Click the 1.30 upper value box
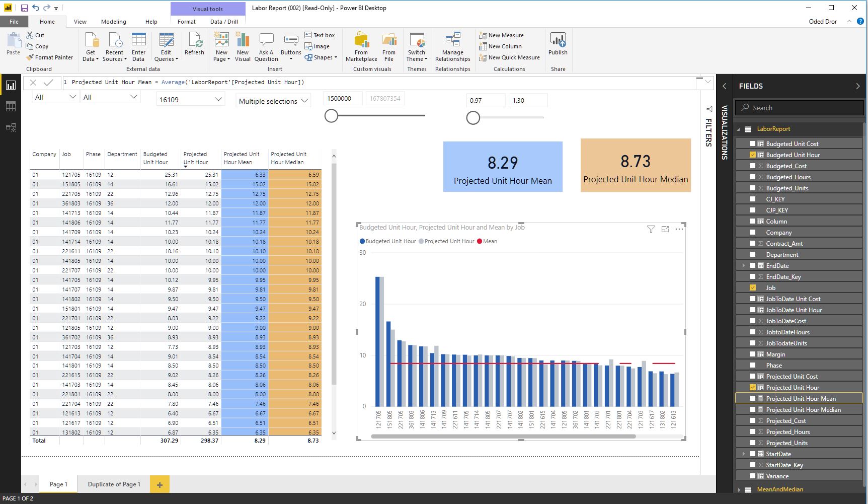868x504 pixels. point(528,100)
